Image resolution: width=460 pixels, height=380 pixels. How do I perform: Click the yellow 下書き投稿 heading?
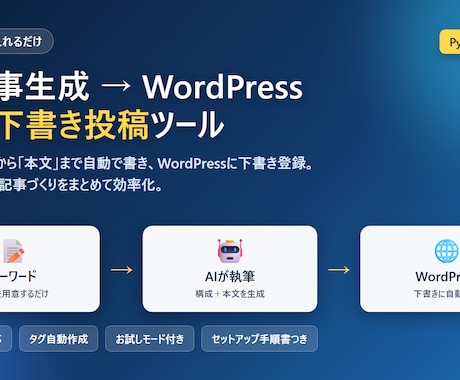[x=74, y=126]
